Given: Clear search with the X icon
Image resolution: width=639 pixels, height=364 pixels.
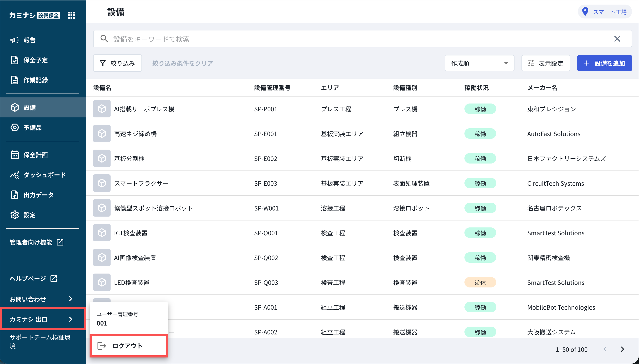Looking at the screenshot, I should pos(617,39).
